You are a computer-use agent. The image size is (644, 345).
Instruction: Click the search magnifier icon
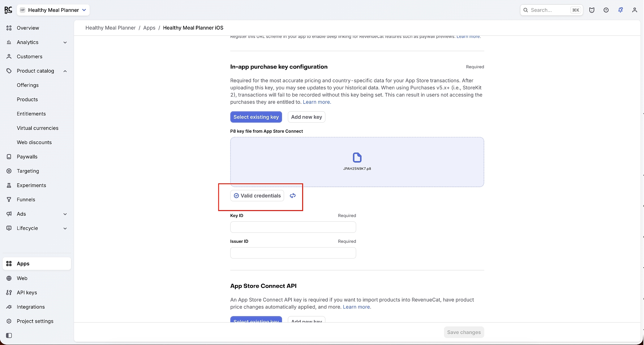(x=525, y=10)
